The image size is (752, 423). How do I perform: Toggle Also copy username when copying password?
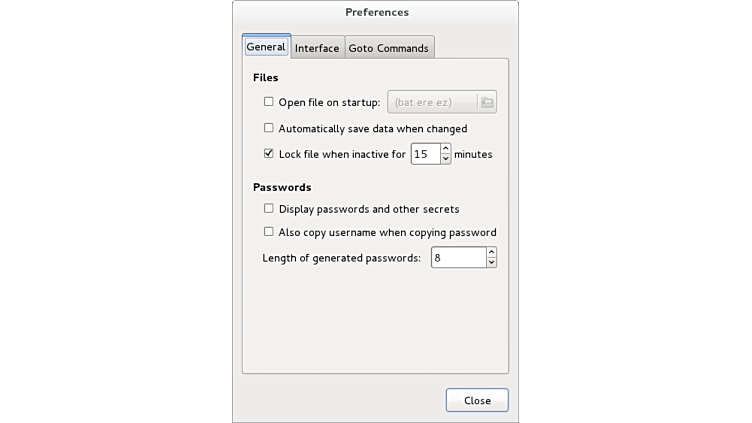click(x=269, y=232)
